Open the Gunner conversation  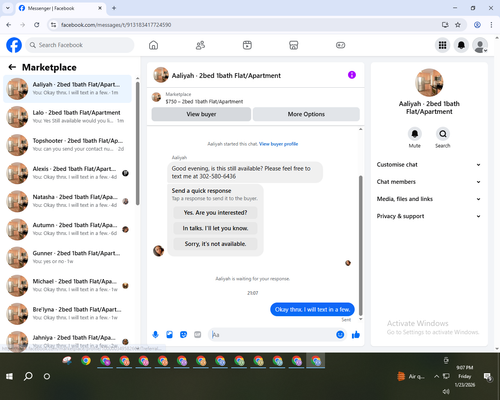(68, 257)
